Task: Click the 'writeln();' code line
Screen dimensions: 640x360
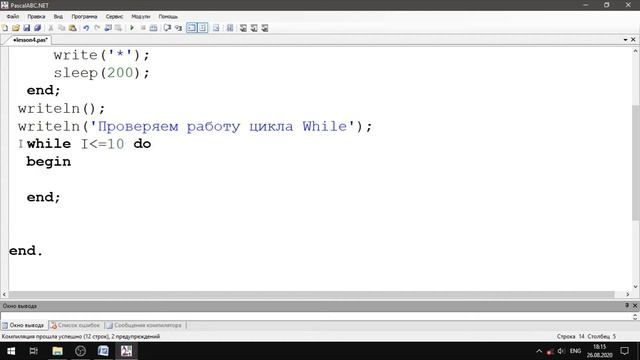Action: 62,109
